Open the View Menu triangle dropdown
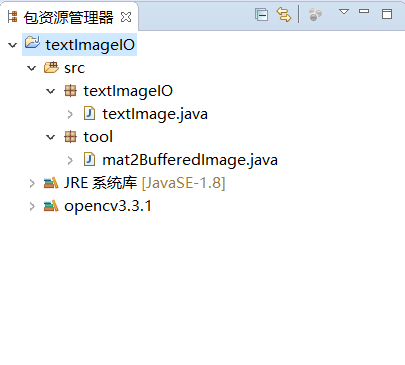The height and width of the screenshot is (365, 405). [x=344, y=12]
